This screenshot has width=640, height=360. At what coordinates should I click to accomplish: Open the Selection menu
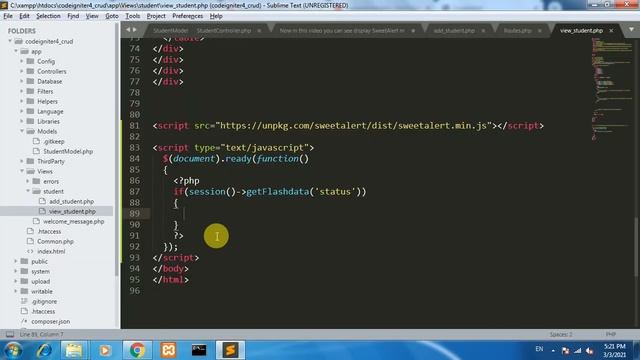coord(48,16)
